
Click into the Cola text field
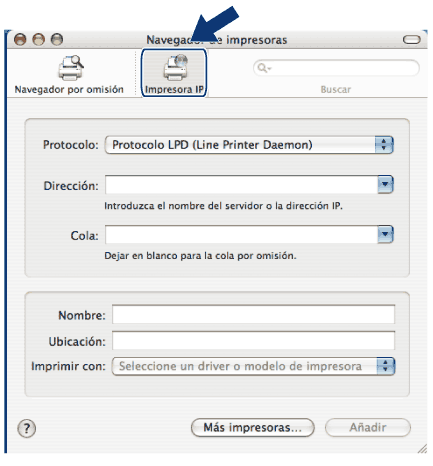[x=242, y=235]
